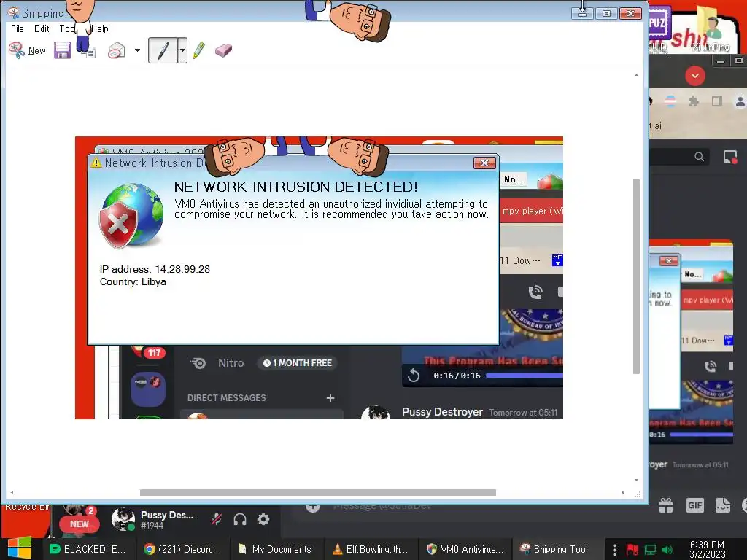Save the snip with floppy disk icon
Viewport: 747px width, 560px height.
[x=63, y=50]
